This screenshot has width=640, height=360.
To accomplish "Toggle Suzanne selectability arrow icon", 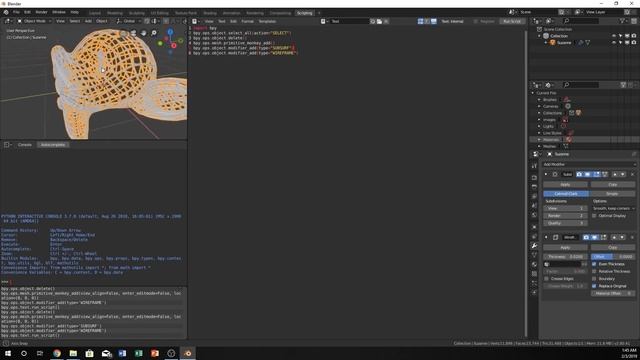I will click(620, 42).
